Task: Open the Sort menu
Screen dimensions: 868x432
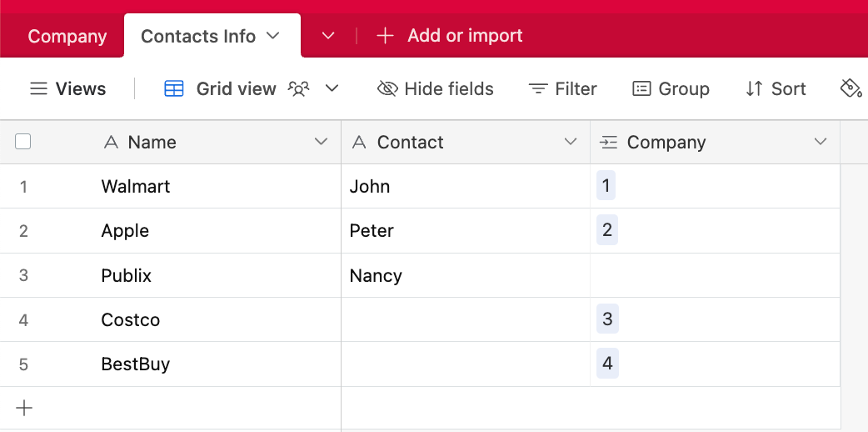Action: pos(776,88)
